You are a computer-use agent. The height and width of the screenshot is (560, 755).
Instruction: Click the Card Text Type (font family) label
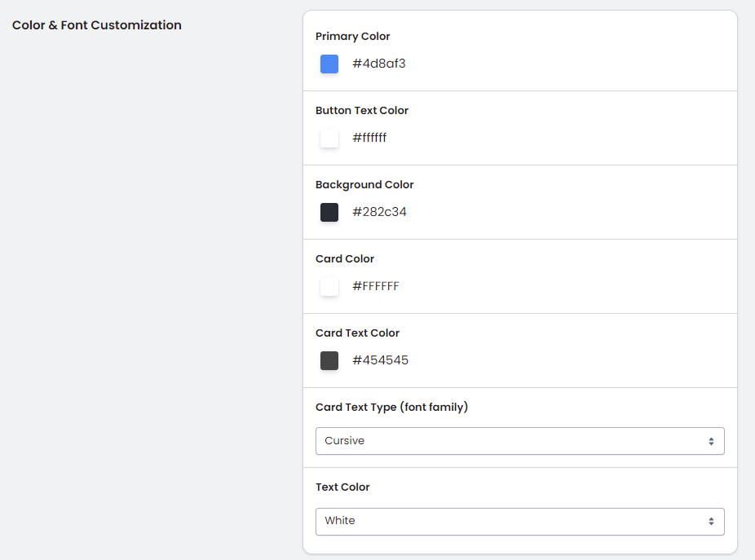(x=391, y=408)
